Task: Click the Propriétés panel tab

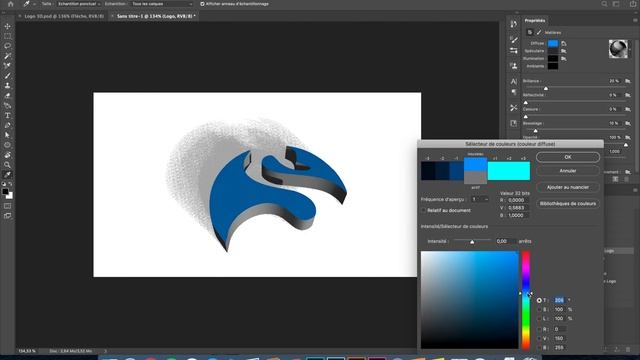Action: [535, 20]
